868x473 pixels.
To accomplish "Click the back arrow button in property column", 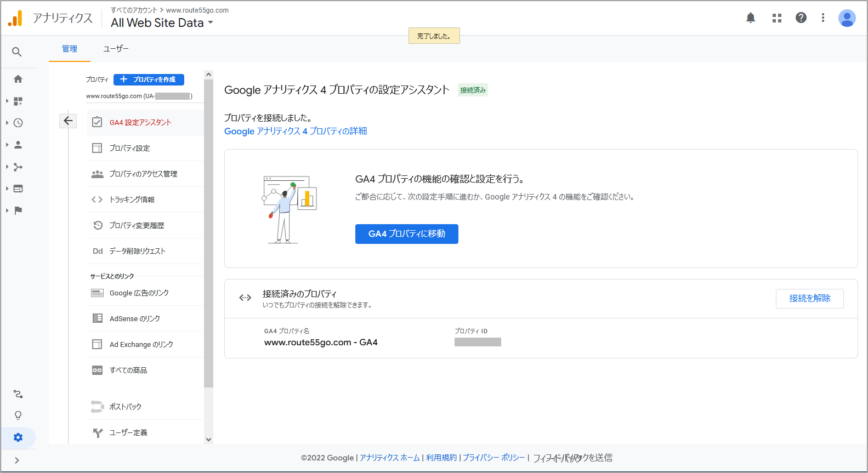I will click(68, 121).
